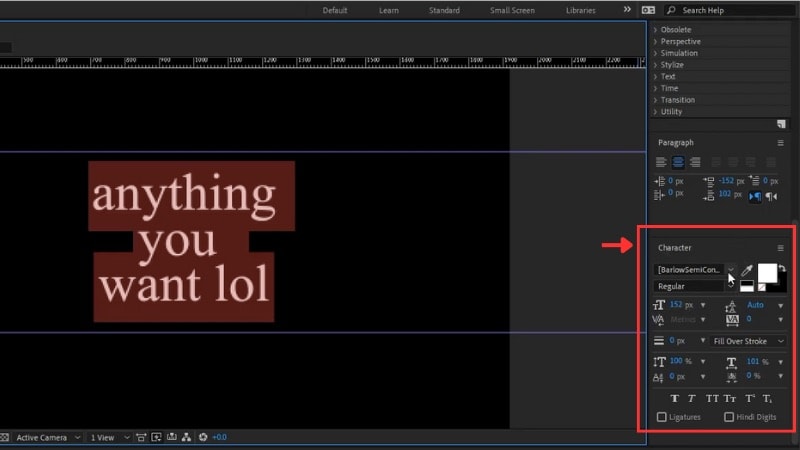Pick a color with the eyedropper

click(x=747, y=270)
